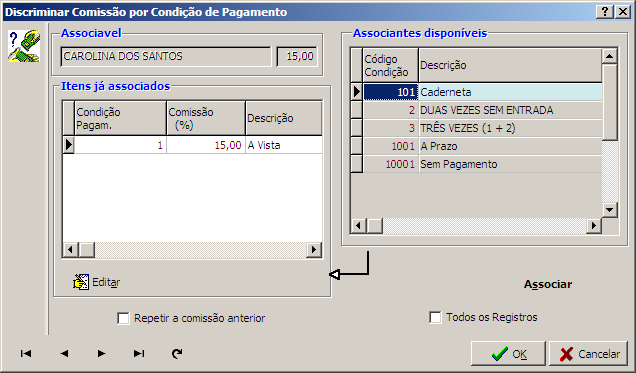Click row selector of the A Prazo row
This screenshot has height=373, width=636.
tap(357, 146)
